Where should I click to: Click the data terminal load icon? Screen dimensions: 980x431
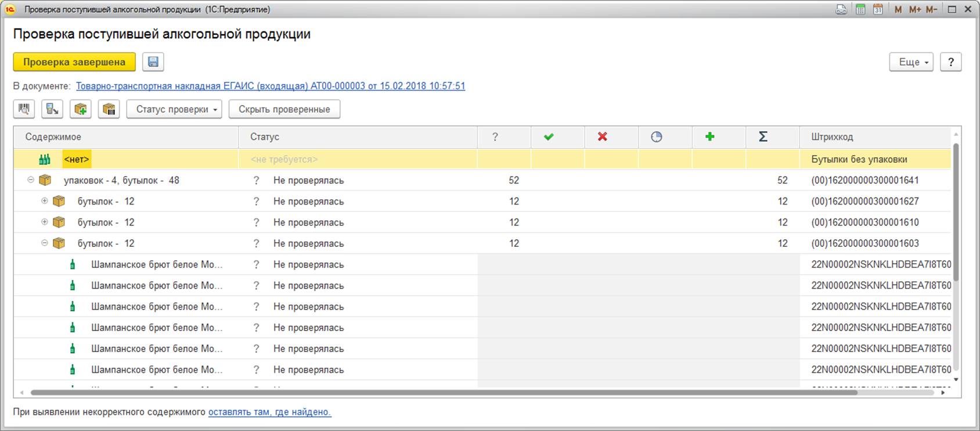tap(52, 109)
